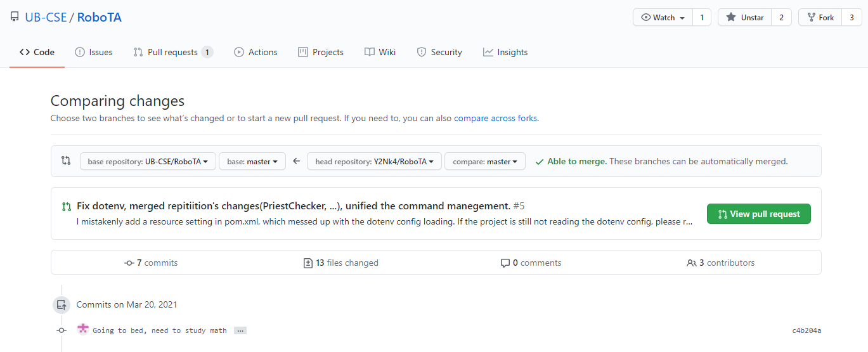Viewport: 868px width, 352px height.
Task: Click the compare arrows icon in range bar
Action: click(x=66, y=161)
